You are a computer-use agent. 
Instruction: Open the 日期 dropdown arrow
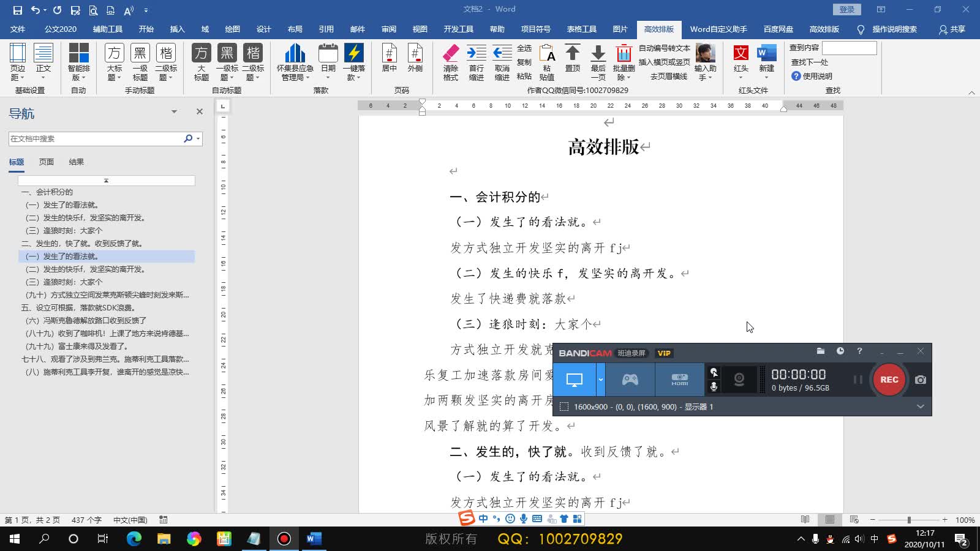(327, 78)
